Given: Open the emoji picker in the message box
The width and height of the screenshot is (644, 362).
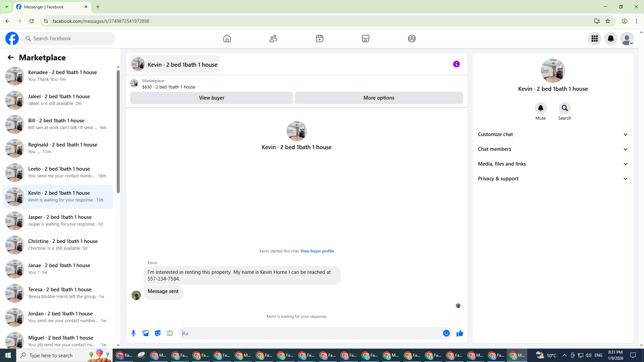Looking at the screenshot, I should click(446, 333).
